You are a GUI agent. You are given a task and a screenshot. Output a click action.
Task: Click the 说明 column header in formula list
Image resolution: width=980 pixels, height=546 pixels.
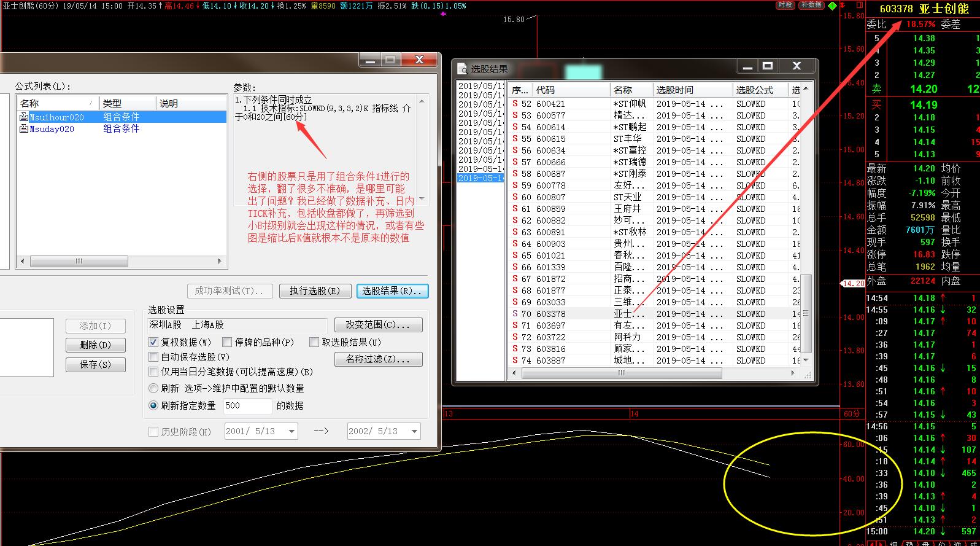(x=191, y=103)
